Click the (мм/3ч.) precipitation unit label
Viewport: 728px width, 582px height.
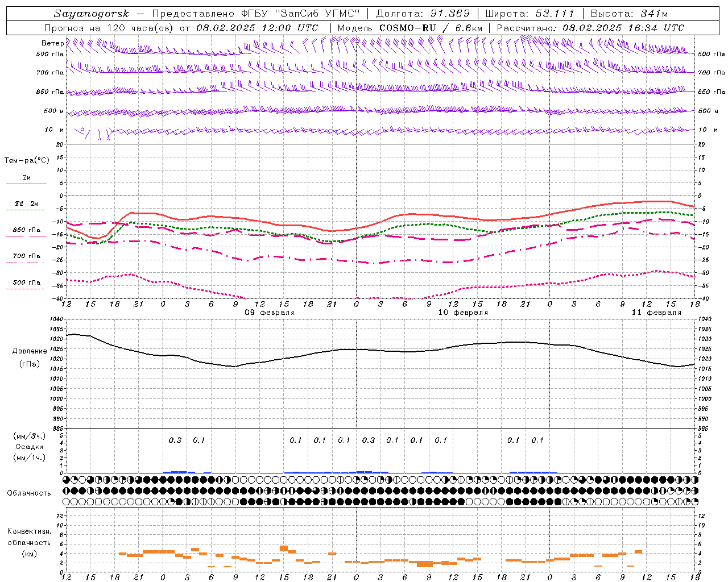point(30,436)
